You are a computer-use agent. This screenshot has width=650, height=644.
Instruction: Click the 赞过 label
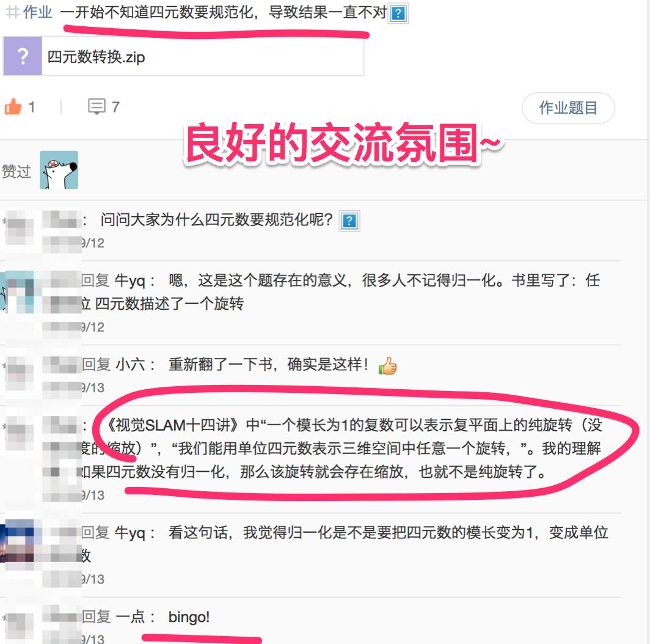[16, 171]
